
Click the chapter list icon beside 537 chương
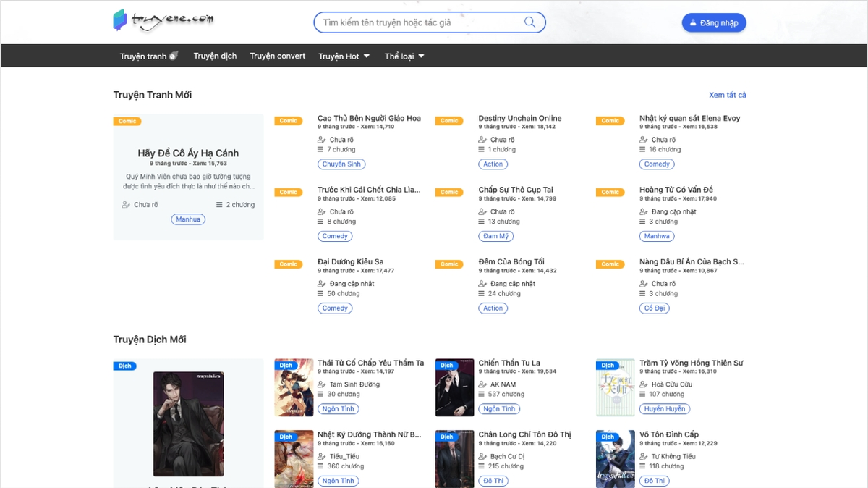click(482, 395)
